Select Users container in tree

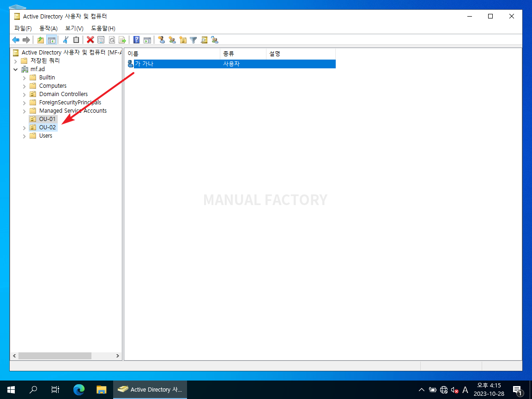(x=45, y=136)
